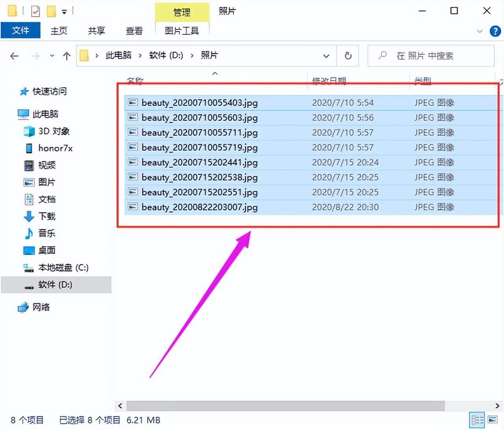
Task: Sort files by 修改日期 column
Action: (329, 81)
